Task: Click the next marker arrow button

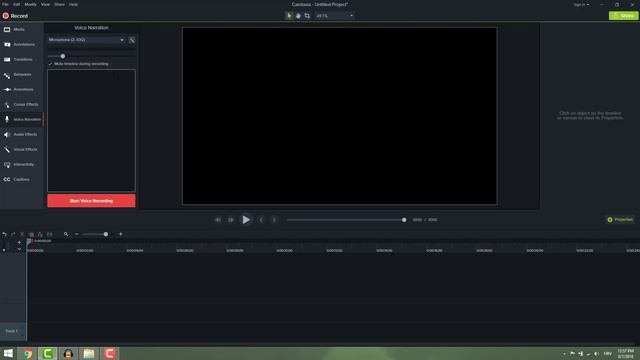Action: click(x=274, y=220)
